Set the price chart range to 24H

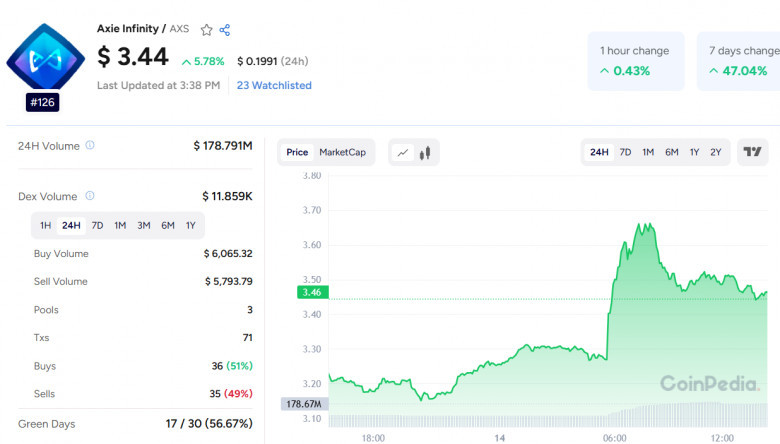(599, 152)
